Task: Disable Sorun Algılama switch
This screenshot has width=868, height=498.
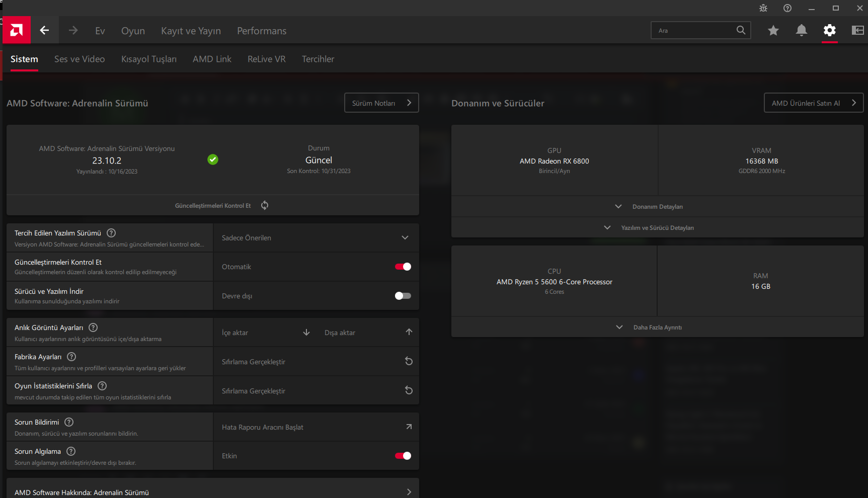Action: click(403, 456)
